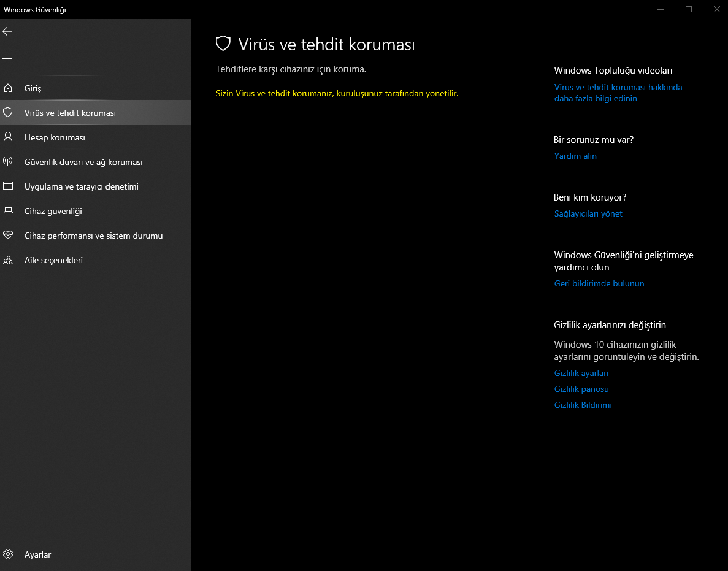Click the gear icon for Ayarlar
Viewport: 728px width, 571px height.
(8, 554)
